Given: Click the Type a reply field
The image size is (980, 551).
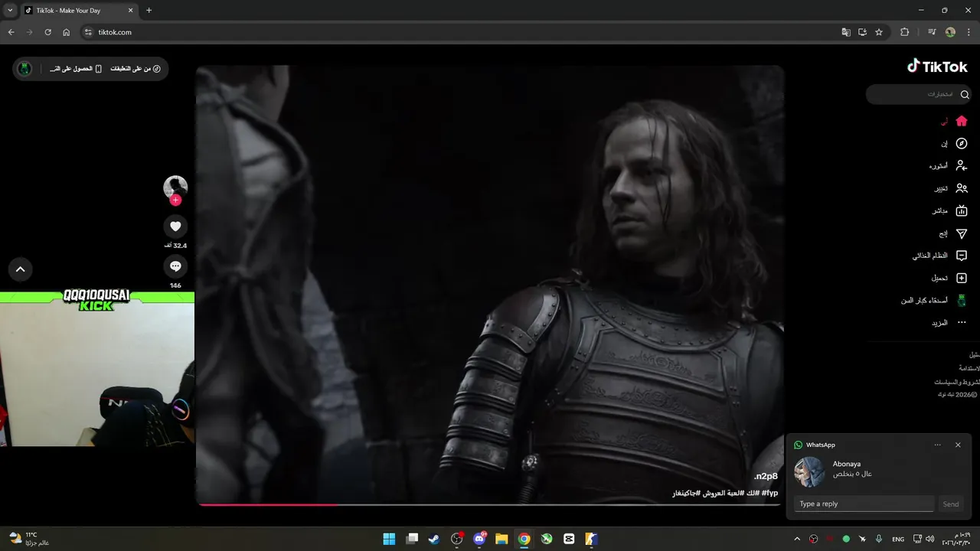Looking at the screenshot, I should (864, 504).
